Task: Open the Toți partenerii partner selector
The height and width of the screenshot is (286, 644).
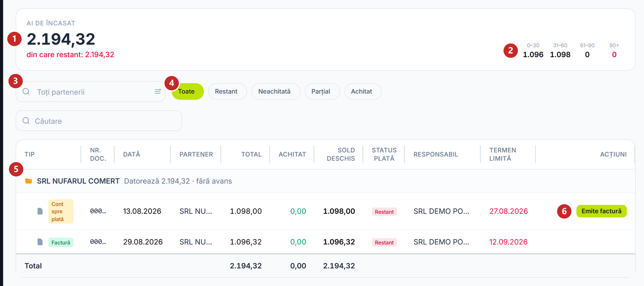Action: [x=91, y=91]
